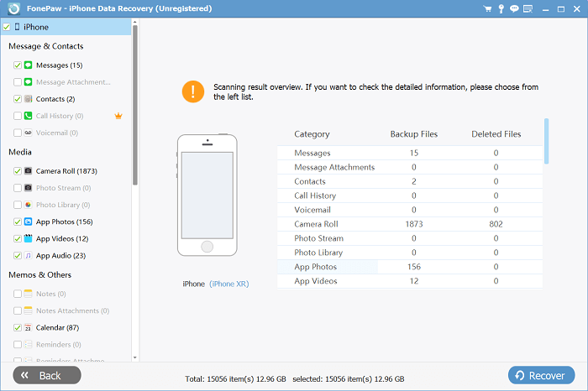Click the iPhone device illustration
588x391 pixels.
[x=207, y=195]
